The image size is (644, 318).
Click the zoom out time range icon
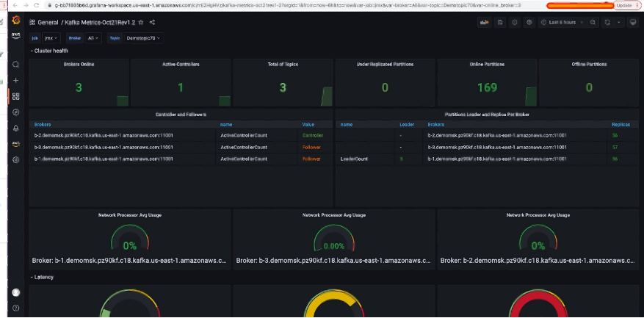point(593,23)
